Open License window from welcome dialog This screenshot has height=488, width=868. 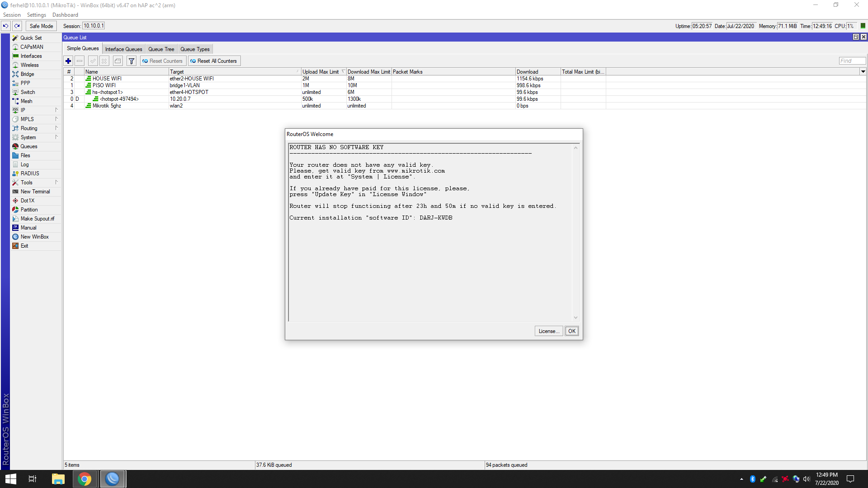tap(548, 331)
